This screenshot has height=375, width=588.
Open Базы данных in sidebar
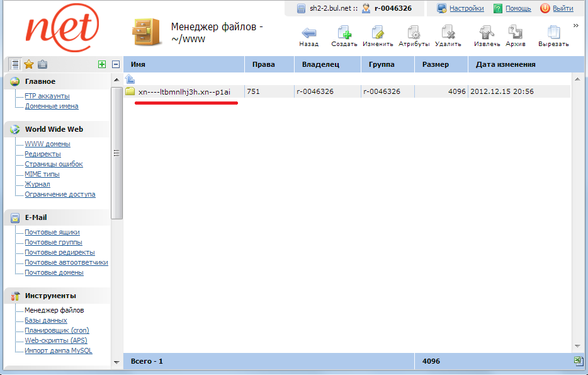pyautogui.click(x=45, y=320)
